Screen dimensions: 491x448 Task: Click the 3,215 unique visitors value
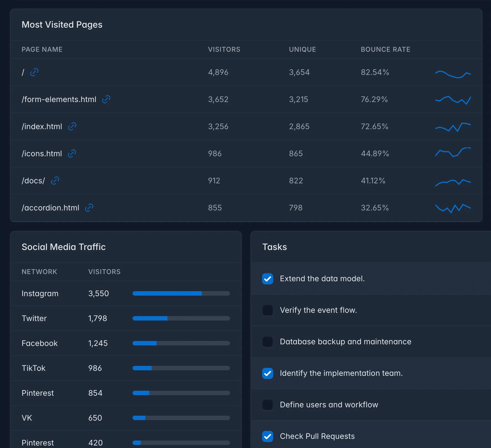click(x=299, y=99)
